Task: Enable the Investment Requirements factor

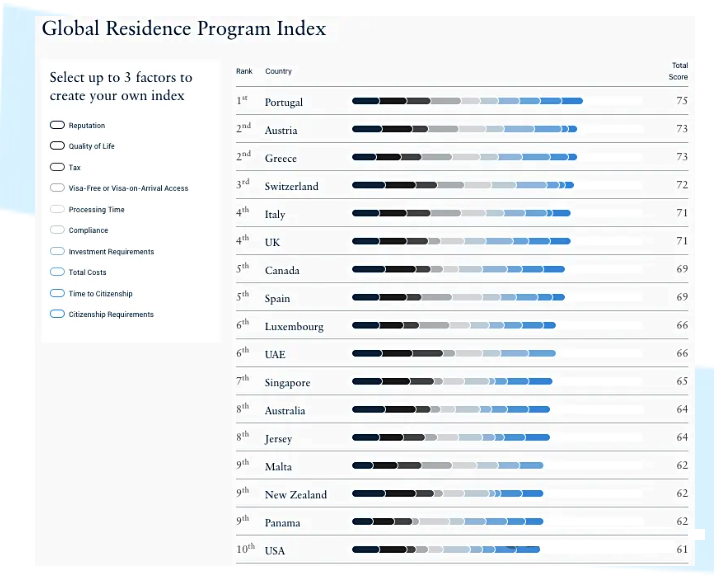Action: pos(57,251)
